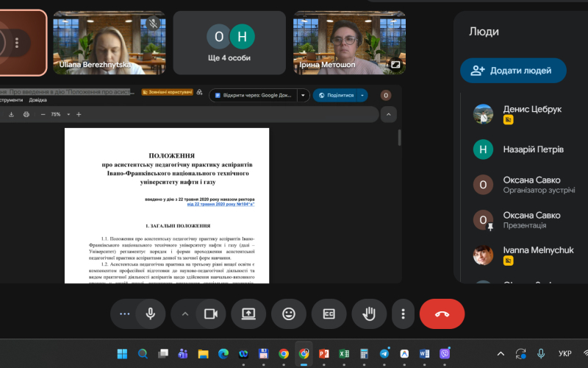The image size is (588, 368).
Task: Click Ірина Метошоп's video tile
Action: 350,43
